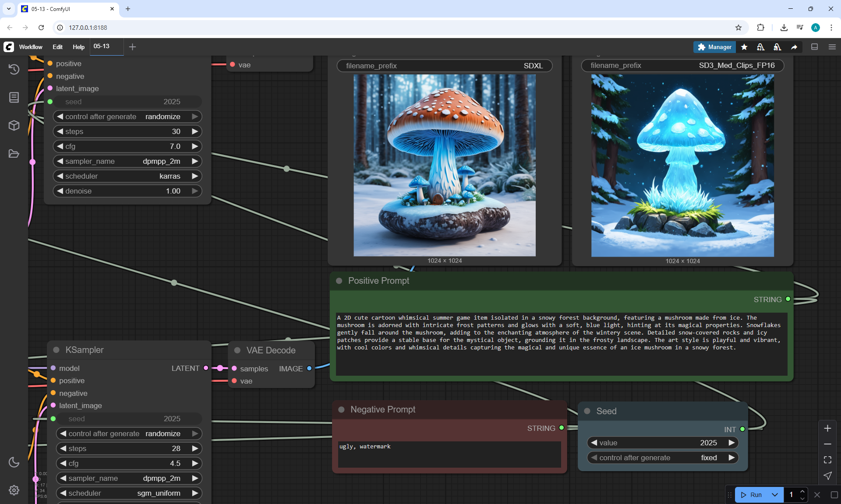The width and height of the screenshot is (841, 504).
Task: Open the Edit menu
Action: click(x=57, y=47)
